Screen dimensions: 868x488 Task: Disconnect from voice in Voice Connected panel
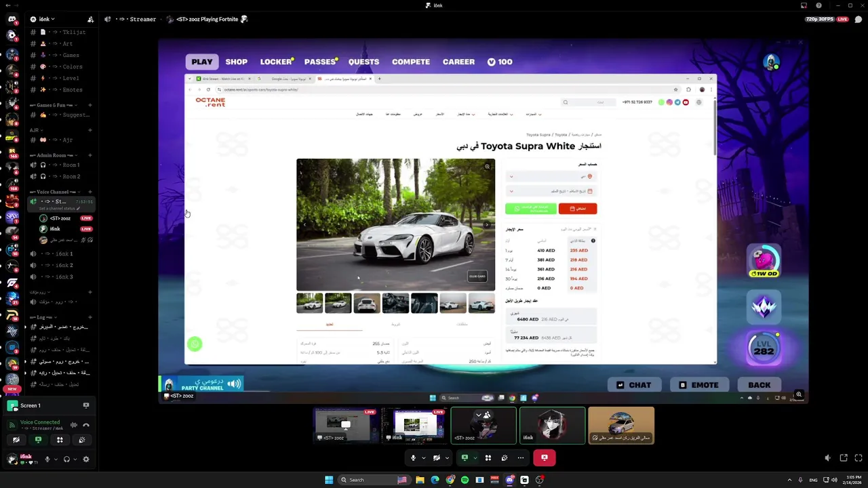pyautogui.click(x=86, y=425)
